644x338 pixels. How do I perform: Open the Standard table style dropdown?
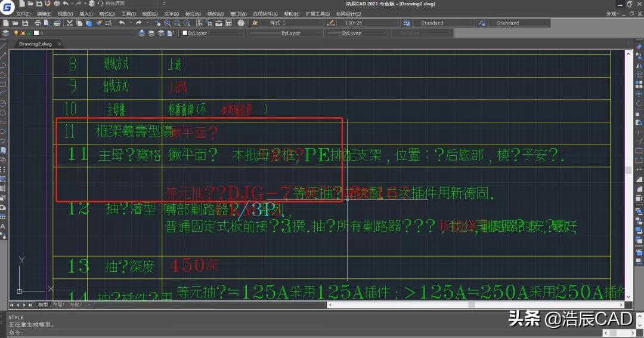[x=444, y=23]
